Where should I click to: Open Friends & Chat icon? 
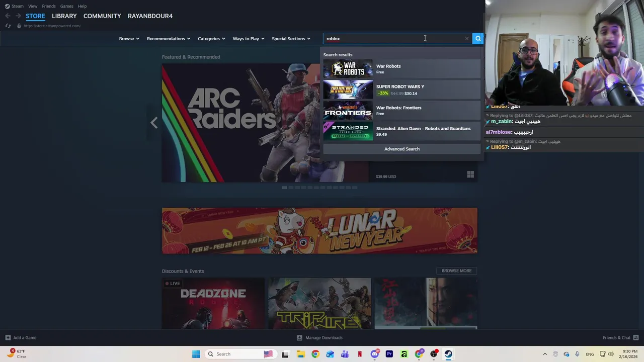click(x=636, y=337)
